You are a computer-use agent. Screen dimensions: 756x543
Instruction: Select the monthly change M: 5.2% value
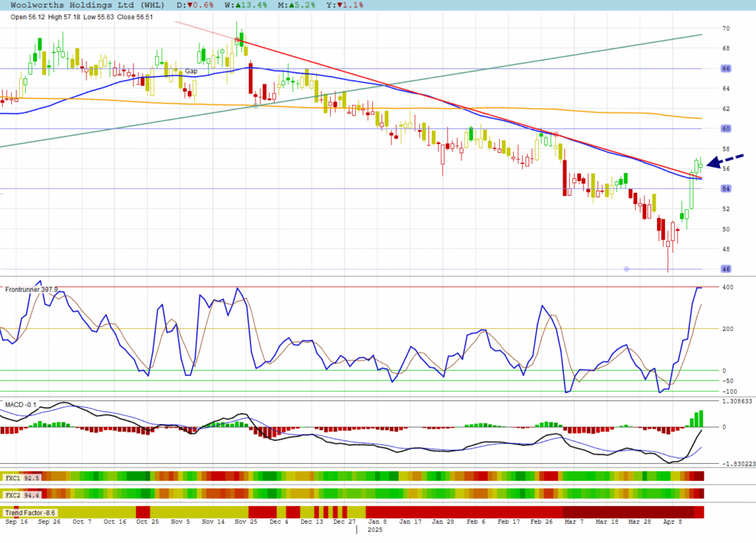(x=297, y=5)
